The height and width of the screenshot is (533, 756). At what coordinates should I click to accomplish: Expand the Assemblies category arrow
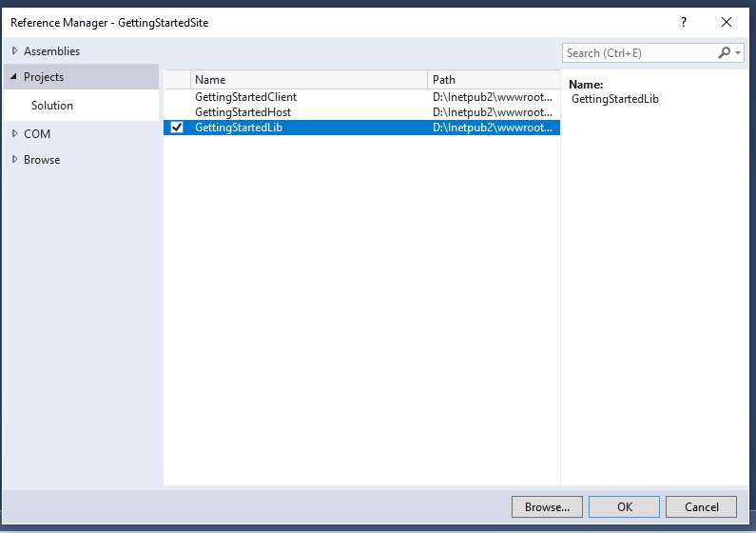point(14,51)
